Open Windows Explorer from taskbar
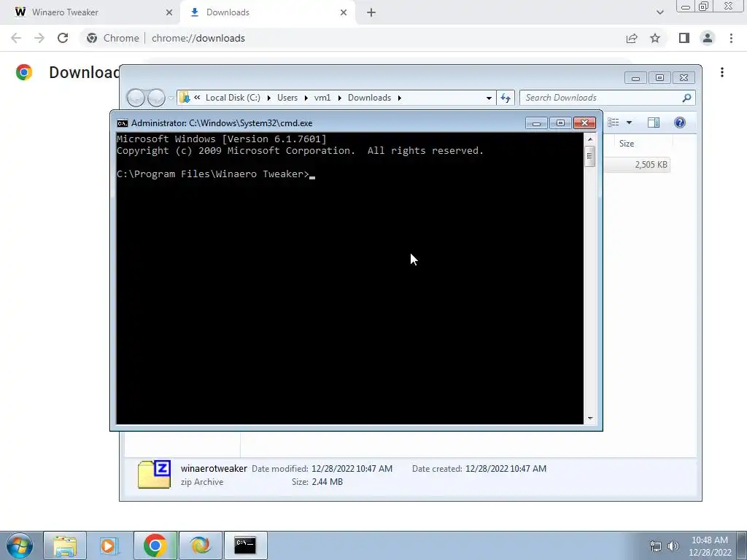This screenshot has height=560, width=747. pyautogui.click(x=65, y=545)
